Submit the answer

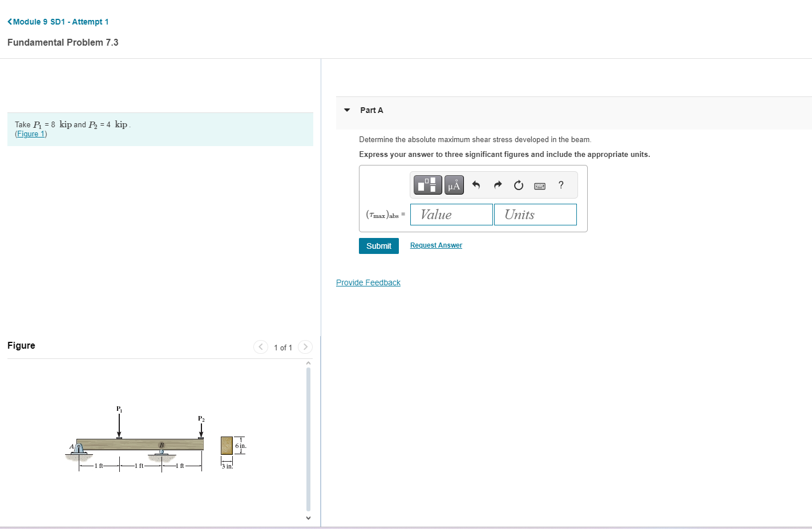(x=378, y=245)
